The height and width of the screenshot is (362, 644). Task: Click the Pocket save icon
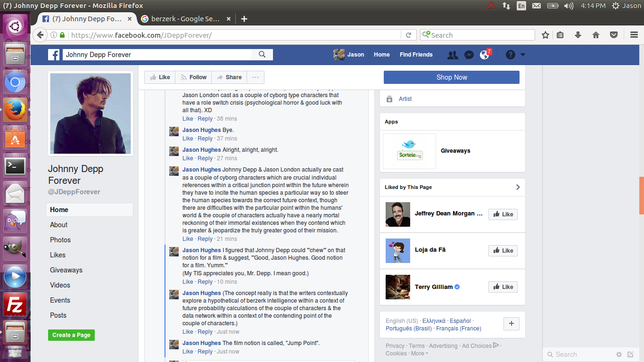(614, 35)
